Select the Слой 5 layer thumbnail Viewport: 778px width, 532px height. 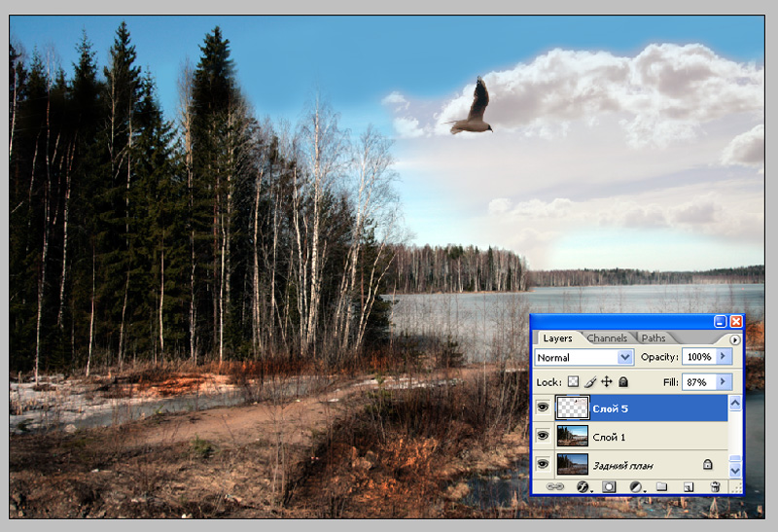[x=573, y=408]
